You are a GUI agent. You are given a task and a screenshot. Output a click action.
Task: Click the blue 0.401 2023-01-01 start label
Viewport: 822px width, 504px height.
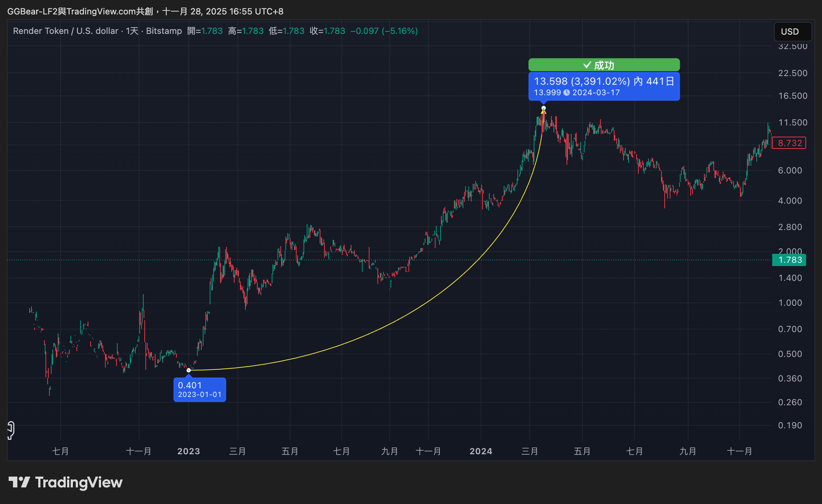(200, 390)
